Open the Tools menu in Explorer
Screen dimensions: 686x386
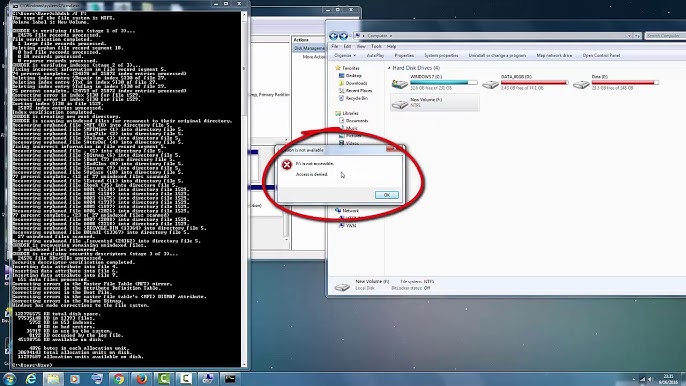point(376,46)
